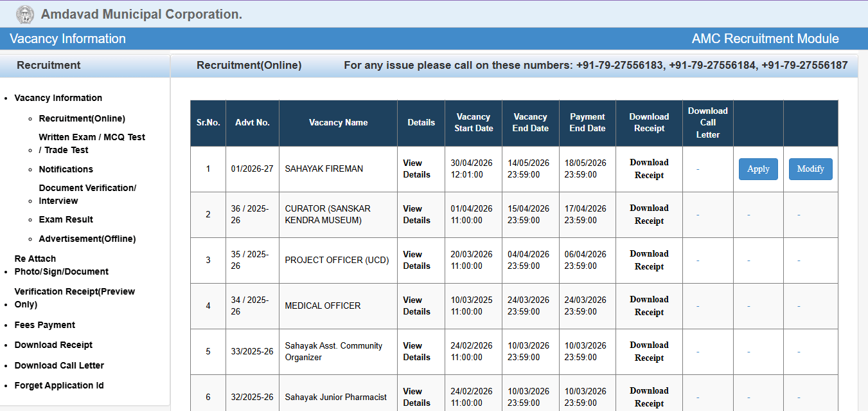Download Receipt for Sahayak Junior Pharmacist
Screen dimensions: 868x411
[649, 397]
